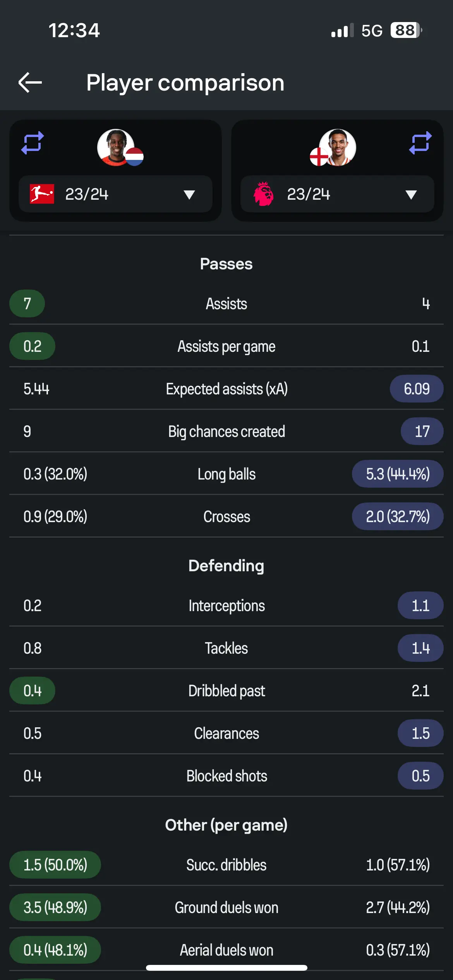Tap the battery indicator in status bar

tap(406, 30)
